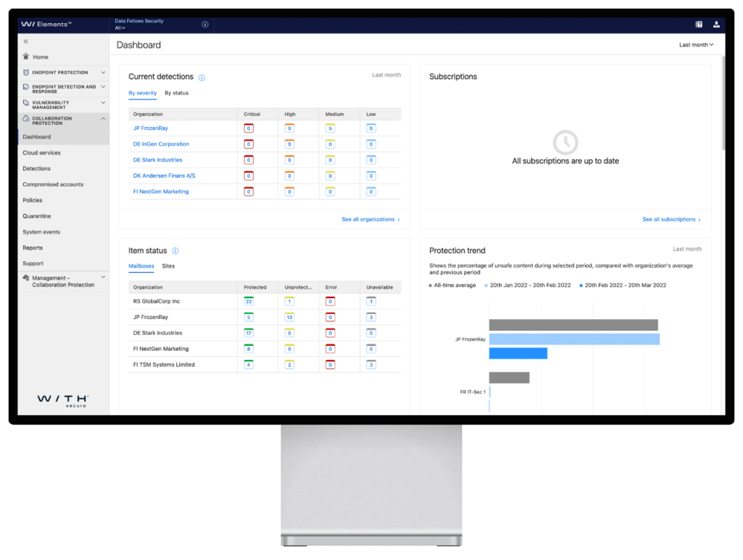Screen dimensions: 743x560
Task: Switch to the By severity tab
Action: pyautogui.click(x=143, y=93)
